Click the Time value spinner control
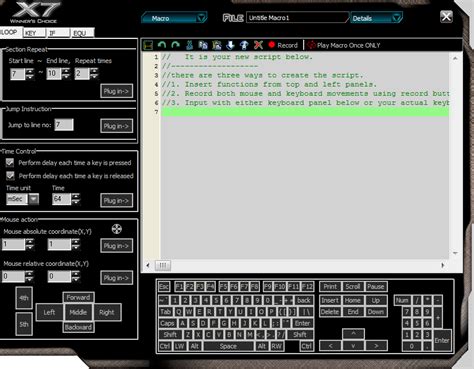Viewport: 474px width, 369px height. (76, 199)
